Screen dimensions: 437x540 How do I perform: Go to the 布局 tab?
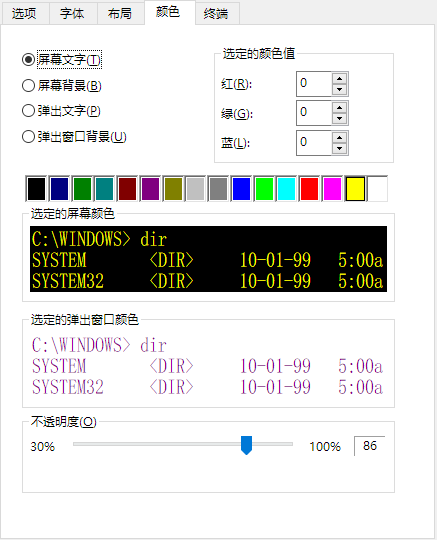[120, 13]
